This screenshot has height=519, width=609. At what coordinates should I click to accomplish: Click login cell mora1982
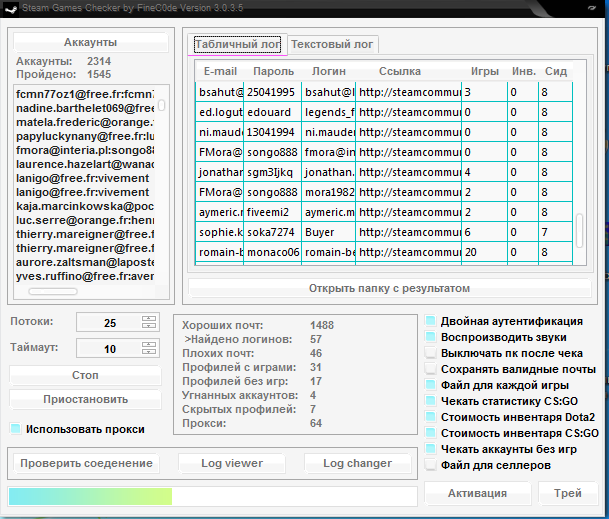pos(329,192)
